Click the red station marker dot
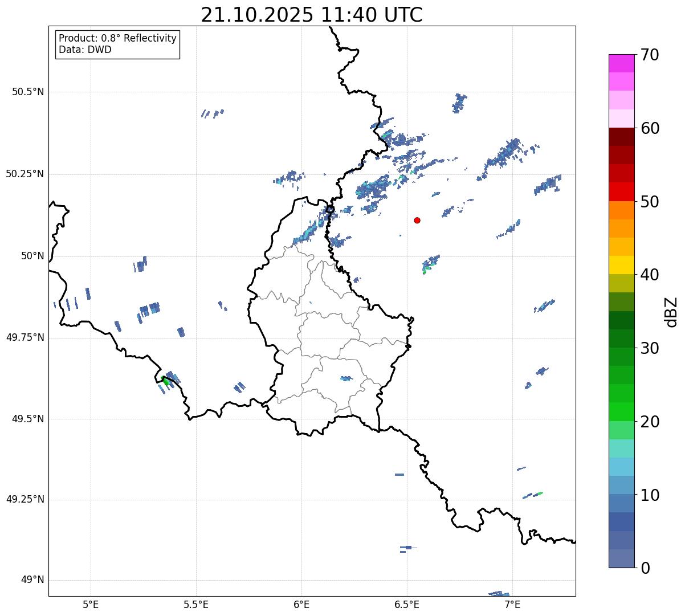 pyautogui.click(x=417, y=220)
